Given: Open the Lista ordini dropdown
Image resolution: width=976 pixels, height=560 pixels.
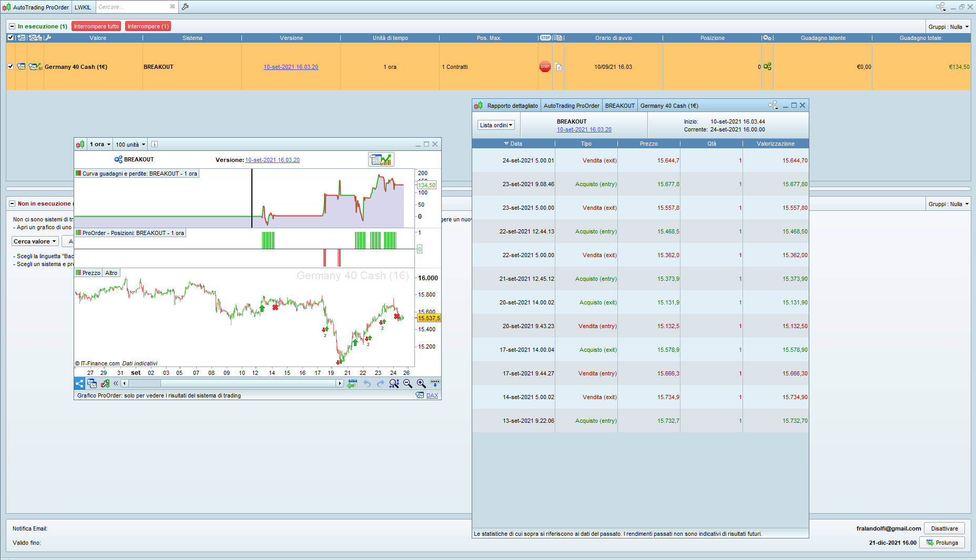Looking at the screenshot, I should coord(496,125).
